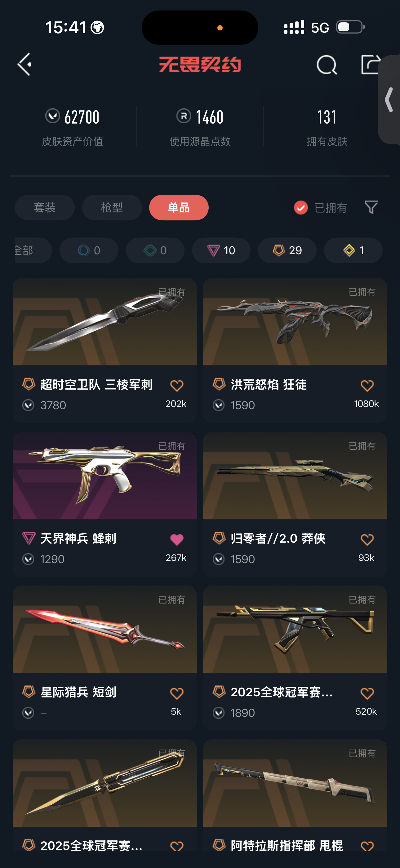Select the 单品 tab button
The width and height of the screenshot is (400, 868).
179,208
